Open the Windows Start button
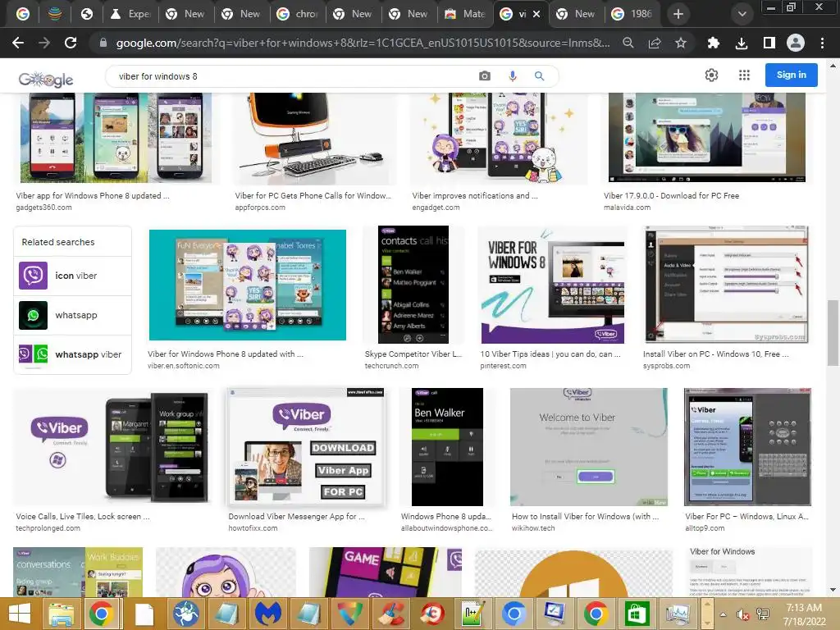 coord(20,614)
